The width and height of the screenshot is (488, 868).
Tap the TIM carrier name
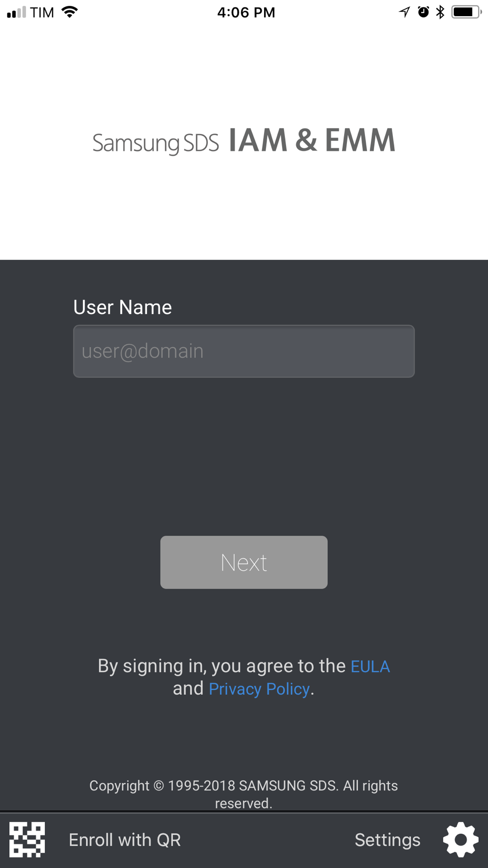point(42,12)
